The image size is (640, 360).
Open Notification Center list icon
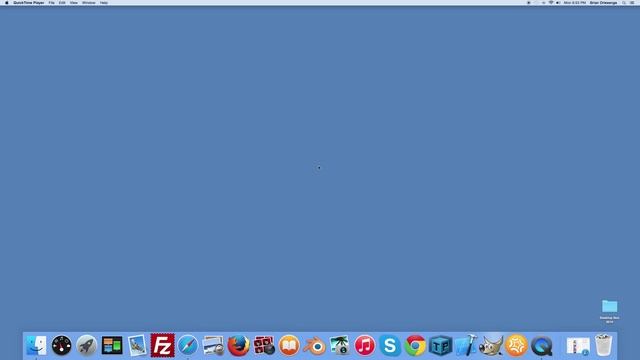tap(632, 2)
